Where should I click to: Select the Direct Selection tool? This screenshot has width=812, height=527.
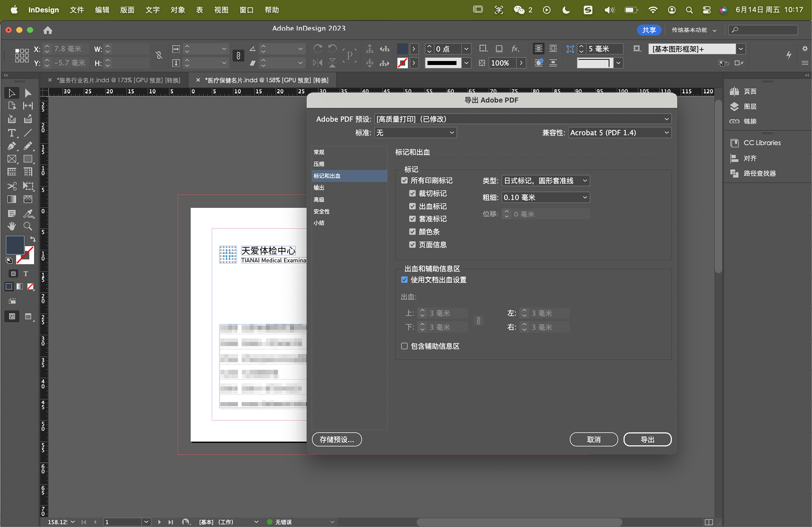point(28,93)
